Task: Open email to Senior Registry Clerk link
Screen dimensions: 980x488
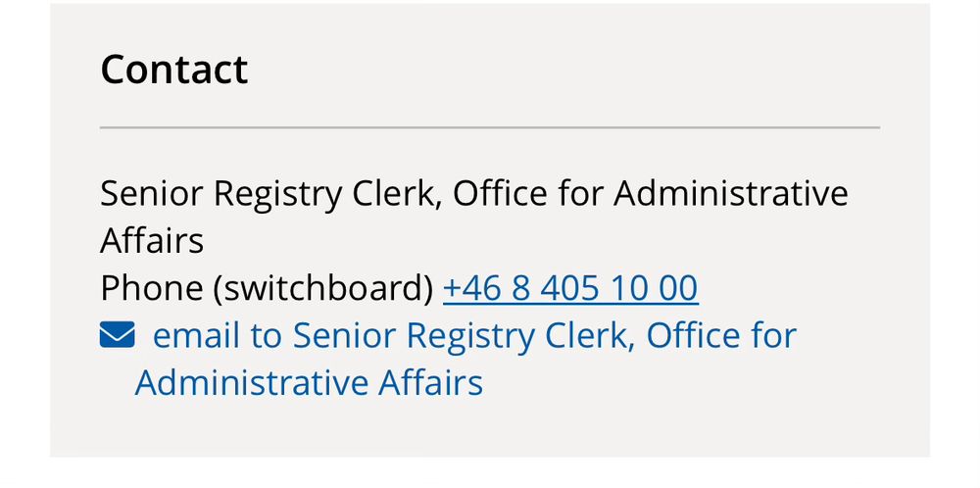Action: coord(449,359)
